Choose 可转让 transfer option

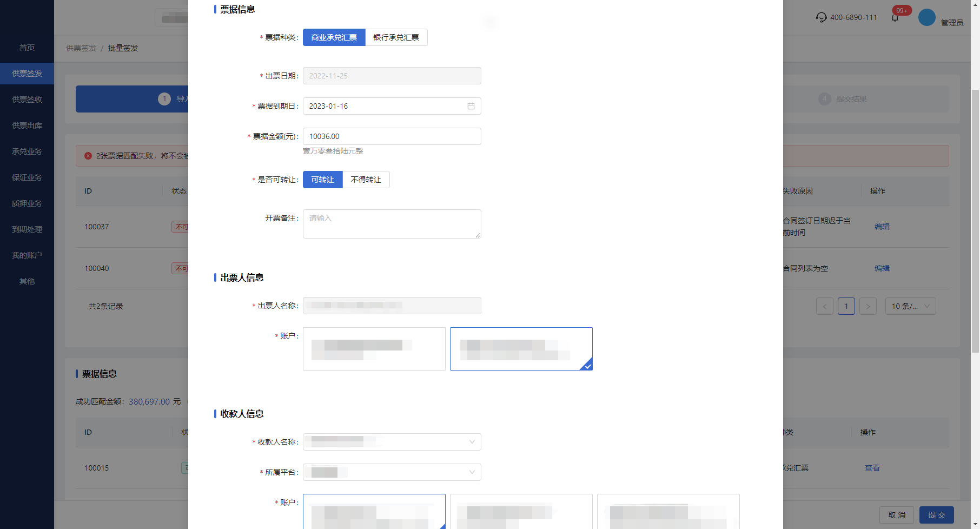pyautogui.click(x=322, y=180)
